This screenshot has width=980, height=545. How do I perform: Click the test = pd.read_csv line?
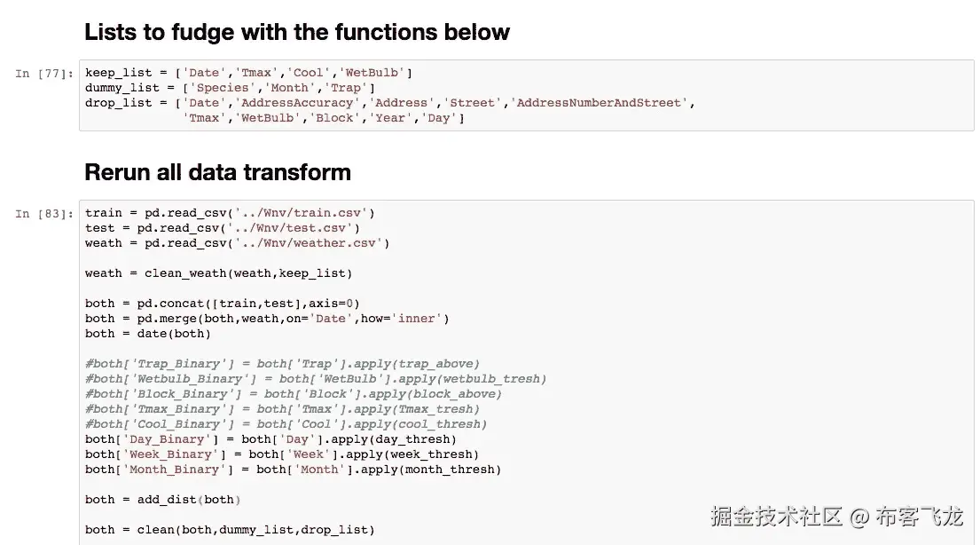pyautogui.click(x=222, y=228)
